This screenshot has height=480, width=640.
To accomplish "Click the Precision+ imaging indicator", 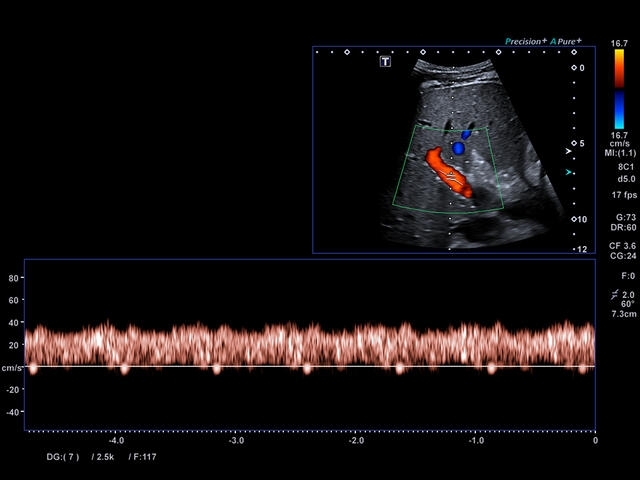I will (x=525, y=42).
